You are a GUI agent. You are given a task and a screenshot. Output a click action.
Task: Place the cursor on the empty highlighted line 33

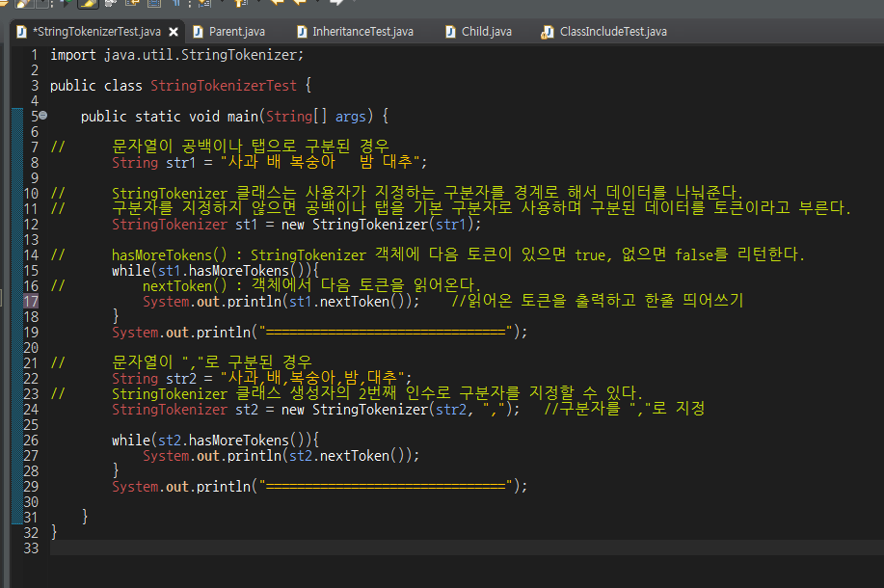[467, 548]
